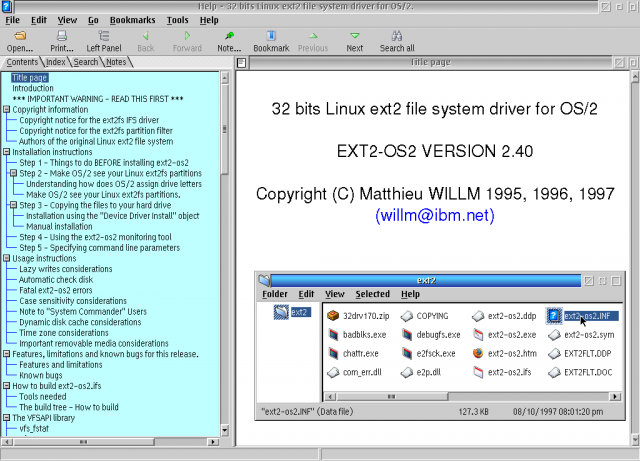Select the badblks.exe file icon
640x461 pixels.
[333, 334]
